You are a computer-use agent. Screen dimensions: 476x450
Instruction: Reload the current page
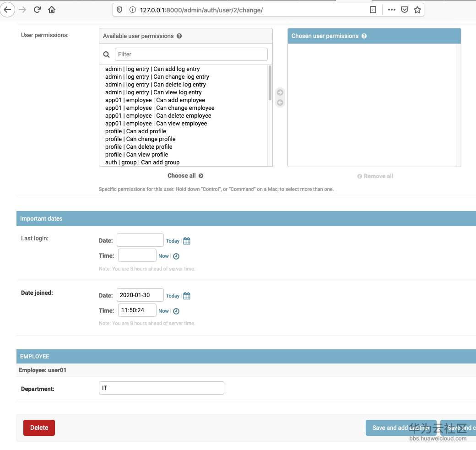[x=37, y=10]
